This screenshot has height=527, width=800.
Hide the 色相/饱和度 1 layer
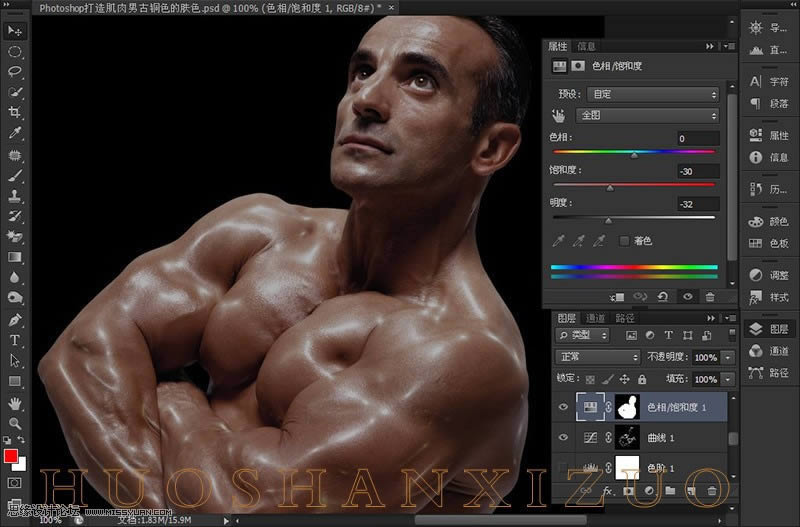pos(562,408)
